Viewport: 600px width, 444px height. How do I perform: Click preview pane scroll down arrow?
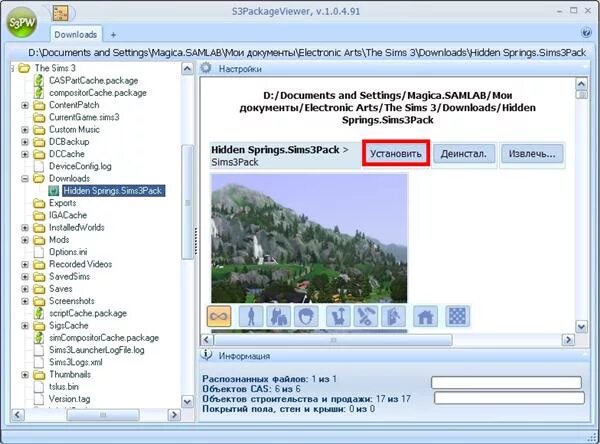[581, 326]
